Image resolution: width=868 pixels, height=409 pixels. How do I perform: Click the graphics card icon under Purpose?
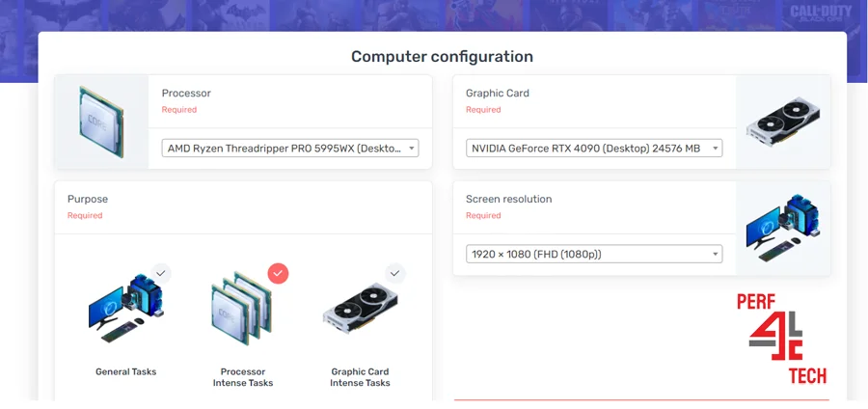pos(360,309)
